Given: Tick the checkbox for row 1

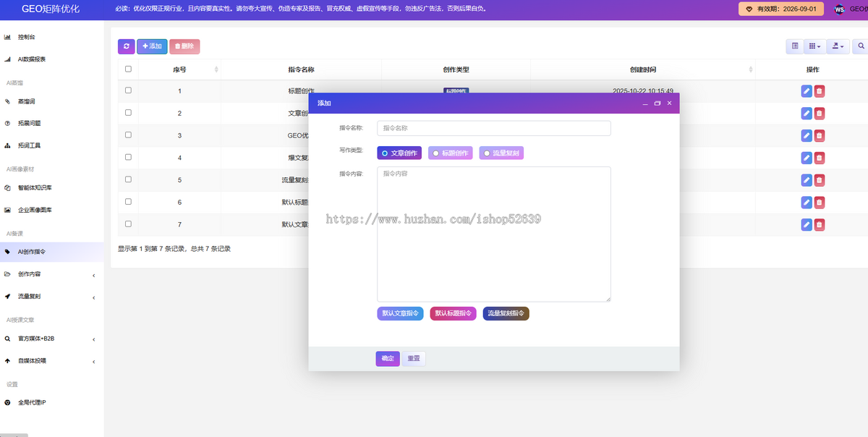Looking at the screenshot, I should (x=128, y=90).
